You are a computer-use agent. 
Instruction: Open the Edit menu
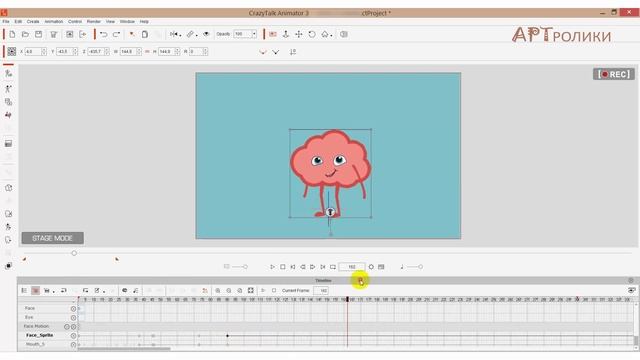tap(18, 21)
